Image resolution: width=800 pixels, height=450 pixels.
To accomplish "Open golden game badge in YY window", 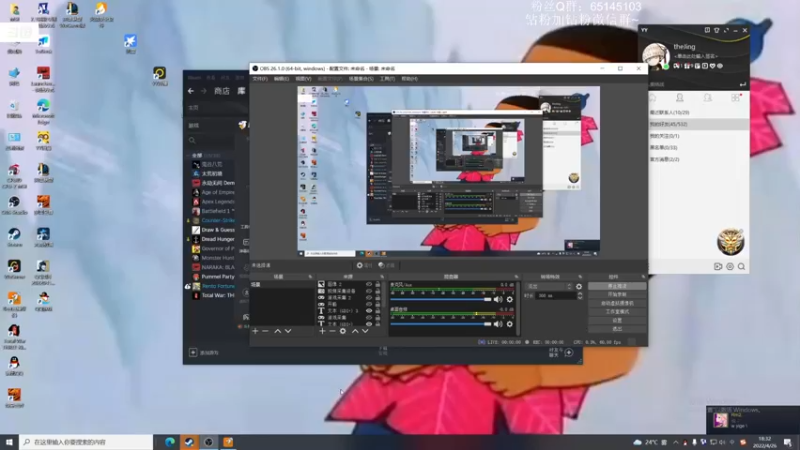I will click(x=731, y=242).
